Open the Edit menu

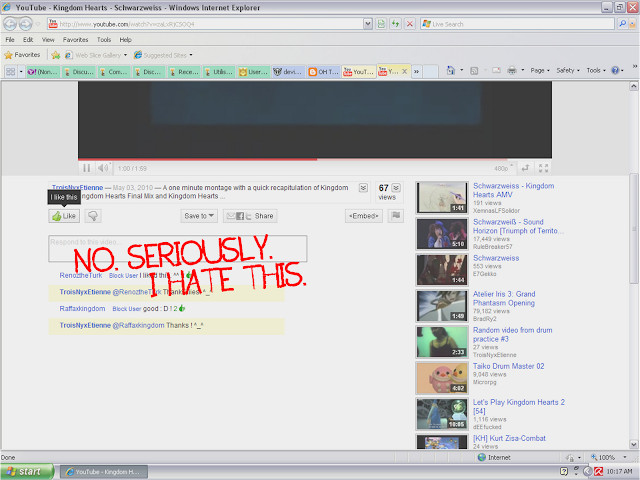pyautogui.click(x=28, y=40)
